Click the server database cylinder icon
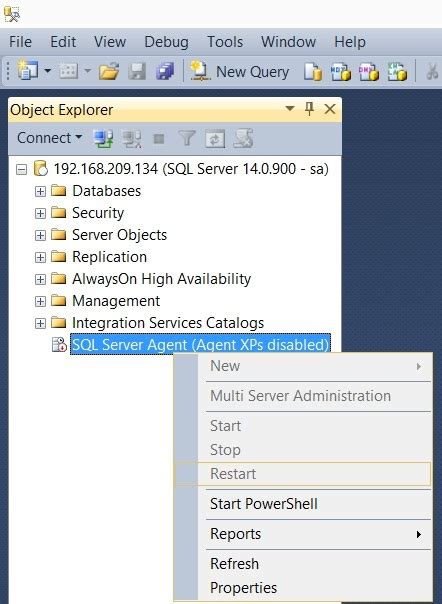 point(41,169)
